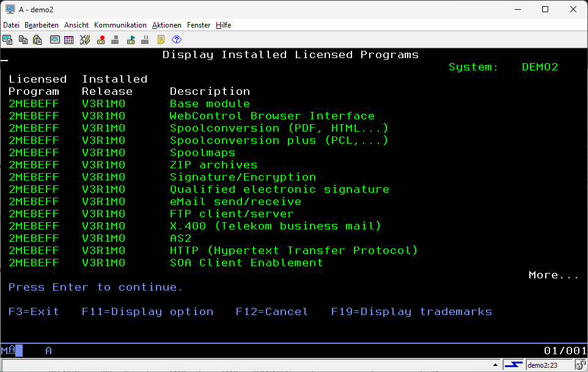The width and height of the screenshot is (588, 372).
Task: Click the screen capture toolbar icon
Action: click(x=8, y=40)
